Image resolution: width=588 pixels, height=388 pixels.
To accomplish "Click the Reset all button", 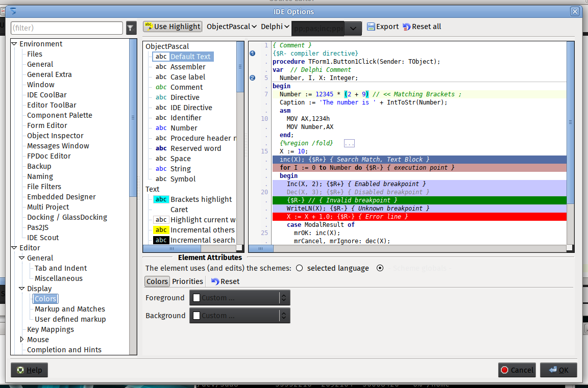I will tap(422, 27).
